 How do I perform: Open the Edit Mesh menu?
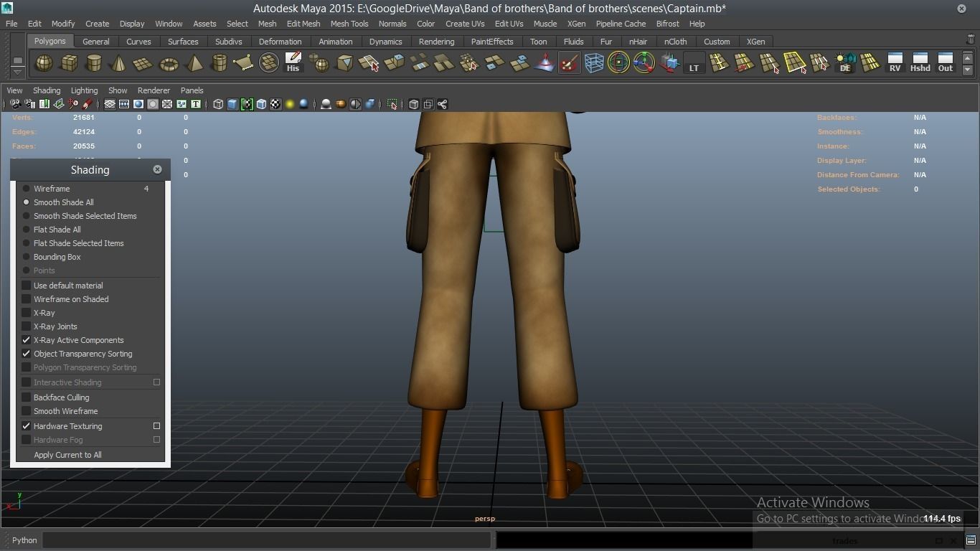pyautogui.click(x=303, y=24)
